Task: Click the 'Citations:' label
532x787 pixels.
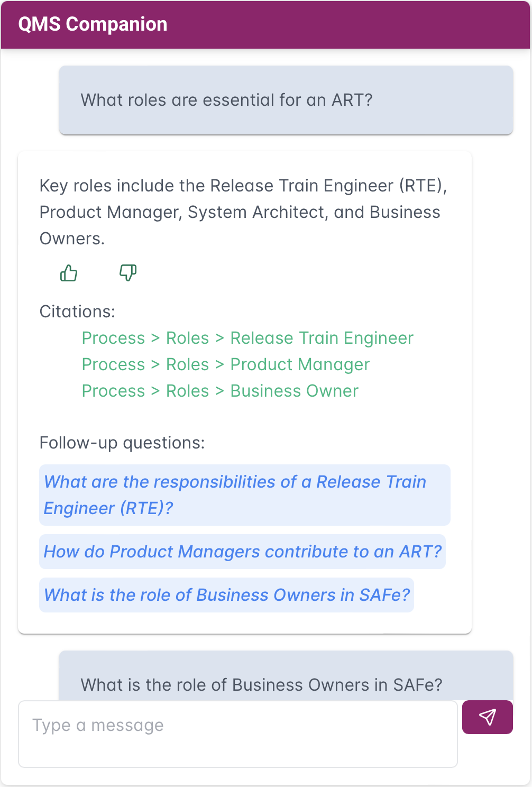Action: [77, 312]
